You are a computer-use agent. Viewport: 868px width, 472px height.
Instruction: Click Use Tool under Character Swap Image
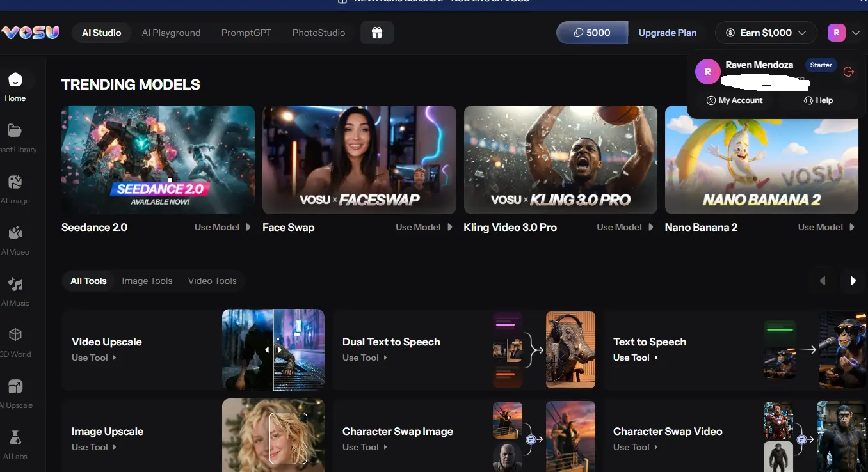click(x=365, y=447)
